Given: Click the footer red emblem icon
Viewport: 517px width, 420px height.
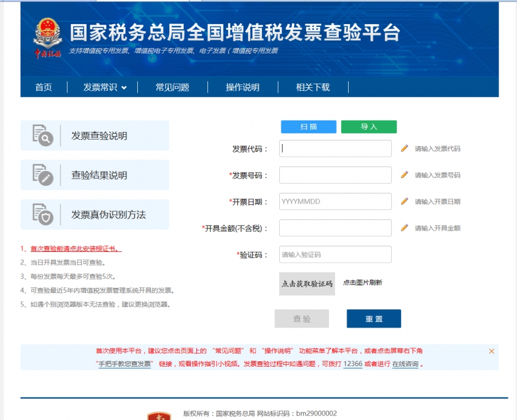Looking at the screenshot, I should (x=159, y=416).
